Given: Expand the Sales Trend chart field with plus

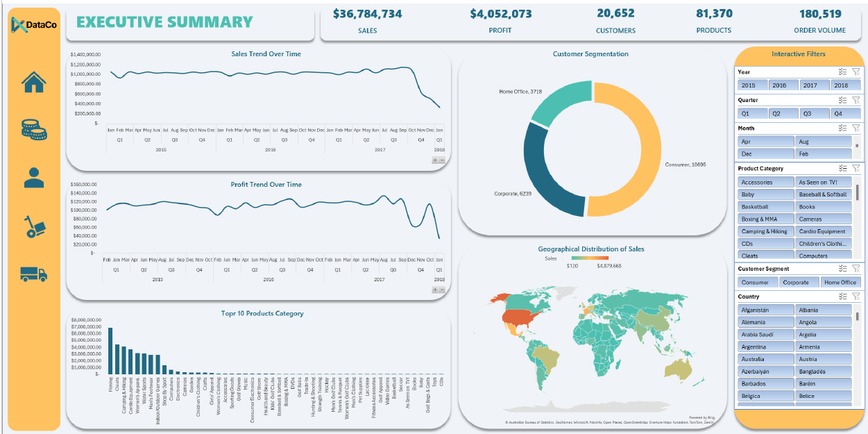Looking at the screenshot, I should pos(435,160).
